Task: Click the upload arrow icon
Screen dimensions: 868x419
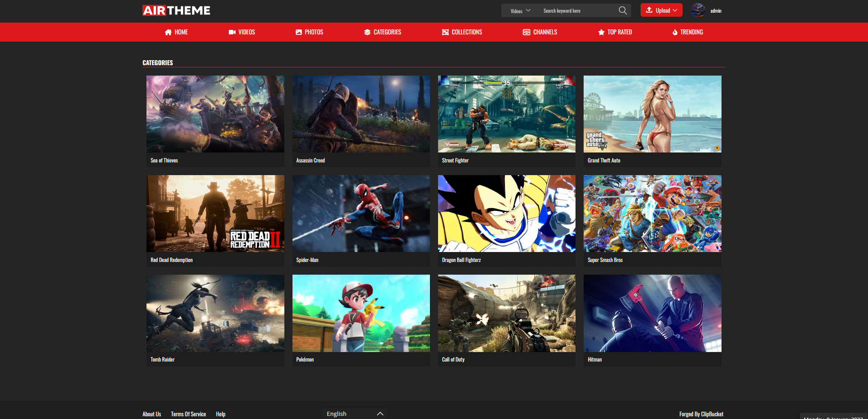Action: tap(649, 10)
